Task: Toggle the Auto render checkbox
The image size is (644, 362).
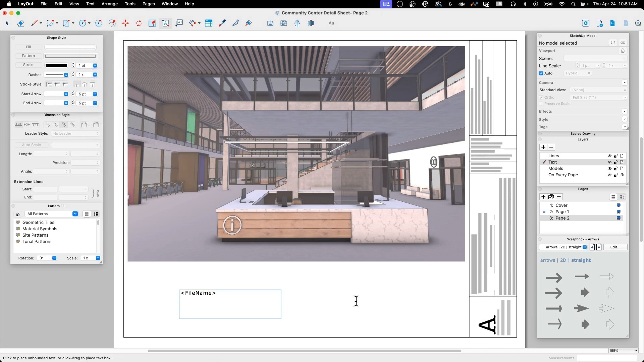Action: coord(541,73)
